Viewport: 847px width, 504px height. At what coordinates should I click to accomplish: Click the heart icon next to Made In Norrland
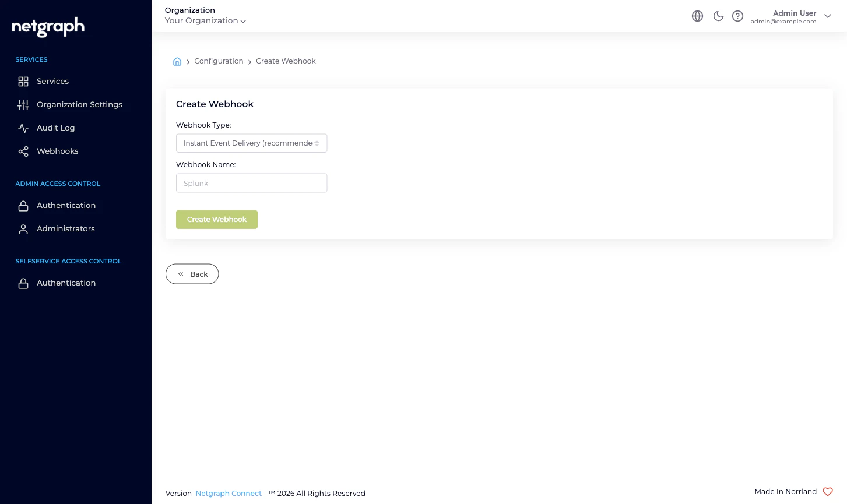pos(827,491)
